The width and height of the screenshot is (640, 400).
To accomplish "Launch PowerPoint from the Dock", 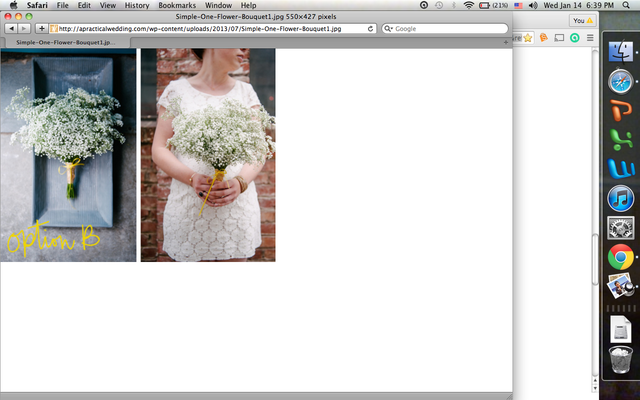I will [x=621, y=110].
